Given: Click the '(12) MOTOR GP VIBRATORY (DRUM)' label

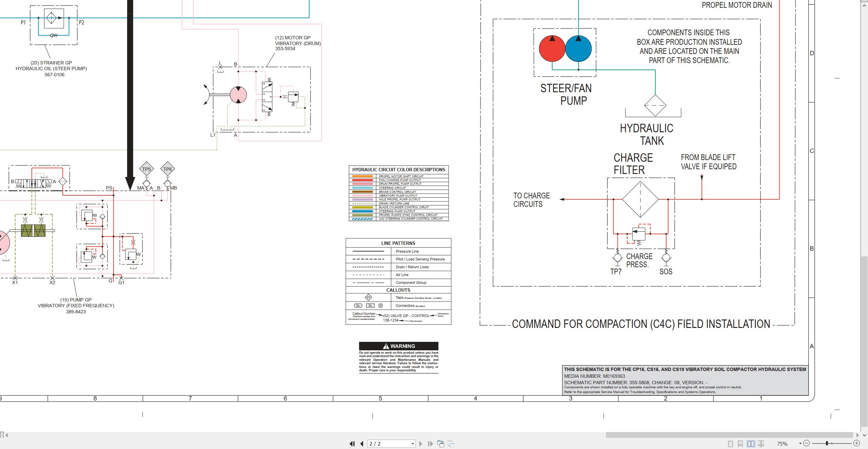Looking at the screenshot, I should click(x=298, y=40).
